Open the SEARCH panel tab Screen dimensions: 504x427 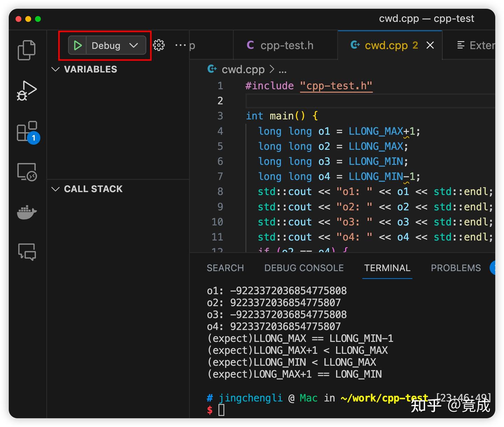225,268
